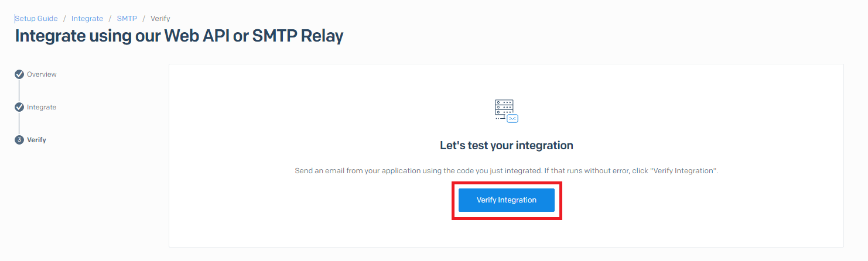Click the "Let's test your integration" heading

tap(507, 145)
